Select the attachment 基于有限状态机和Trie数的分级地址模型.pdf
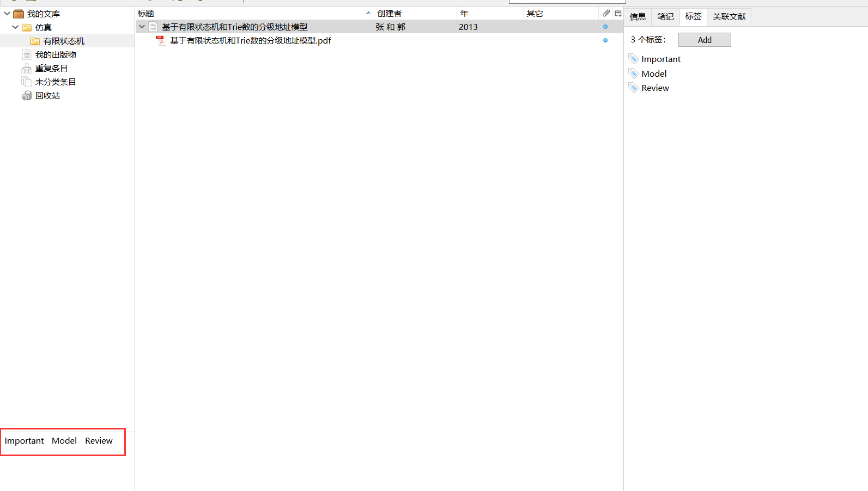868x491 pixels. [x=251, y=40]
